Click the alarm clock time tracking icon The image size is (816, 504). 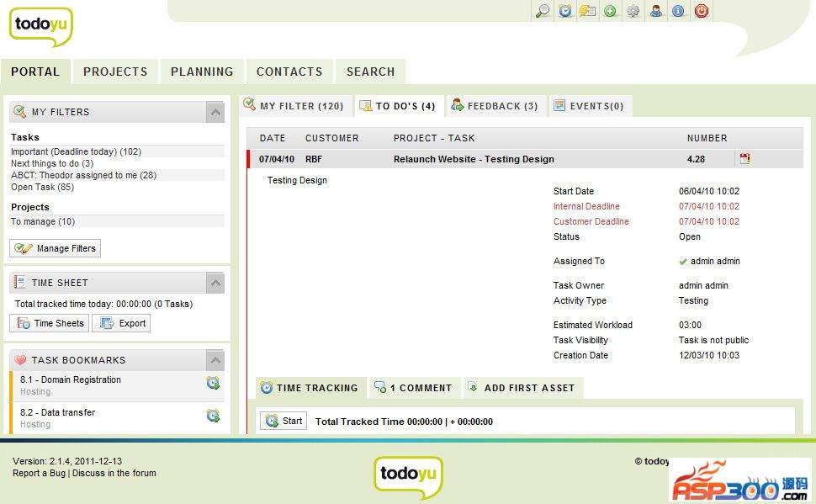tap(565, 11)
